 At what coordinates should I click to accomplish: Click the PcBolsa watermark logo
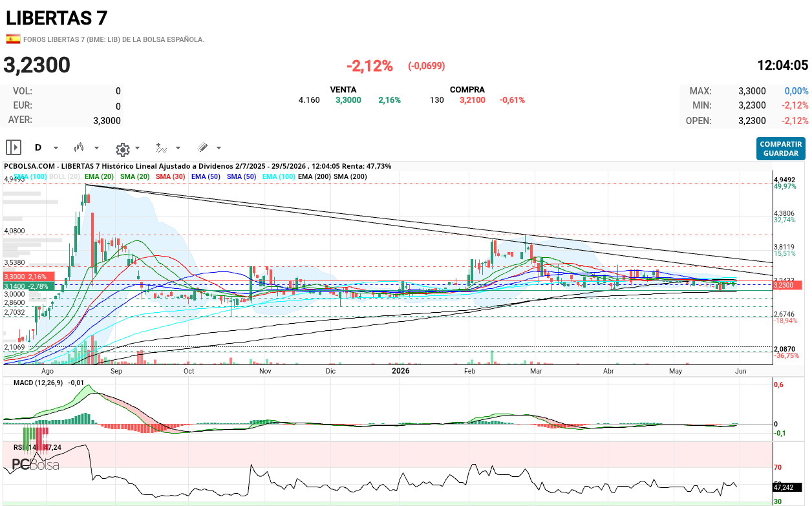36,465
